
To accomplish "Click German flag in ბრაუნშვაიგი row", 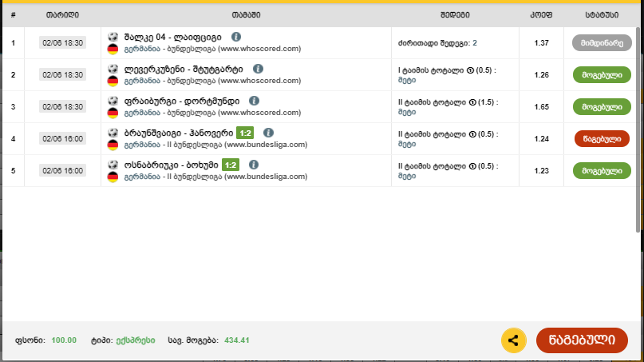I will 113,145.
